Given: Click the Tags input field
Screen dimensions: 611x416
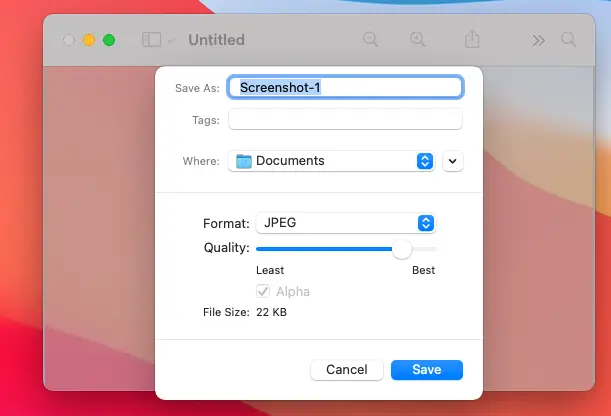Looking at the screenshot, I should coord(345,119).
